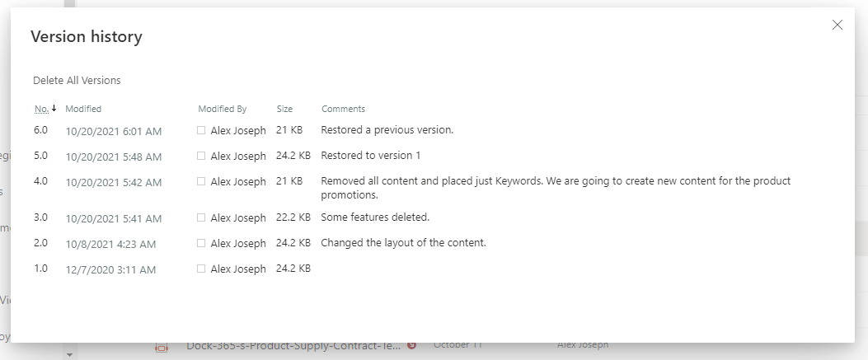Click the red status icon after Dock-365 filename
The image size is (868, 360).
(x=411, y=345)
